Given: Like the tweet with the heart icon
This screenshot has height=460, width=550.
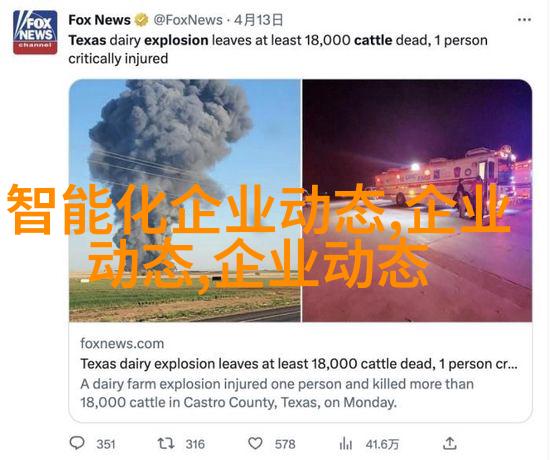Looking at the screenshot, I should point(255,444).
